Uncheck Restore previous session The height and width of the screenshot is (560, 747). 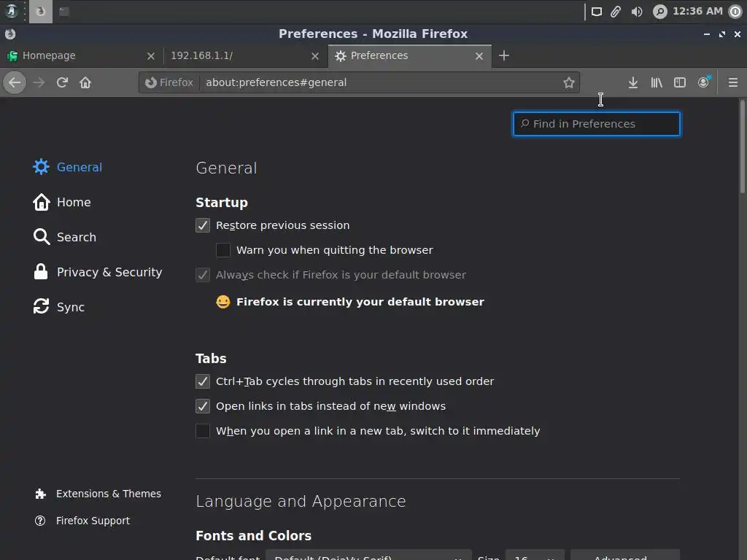[203, 225]
